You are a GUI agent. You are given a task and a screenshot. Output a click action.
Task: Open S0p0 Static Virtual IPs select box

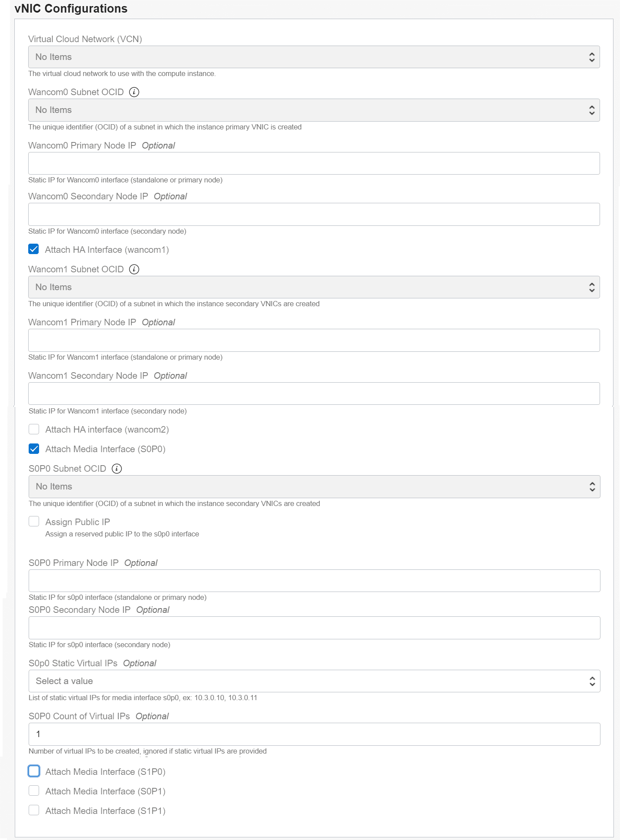coord(314,681)
